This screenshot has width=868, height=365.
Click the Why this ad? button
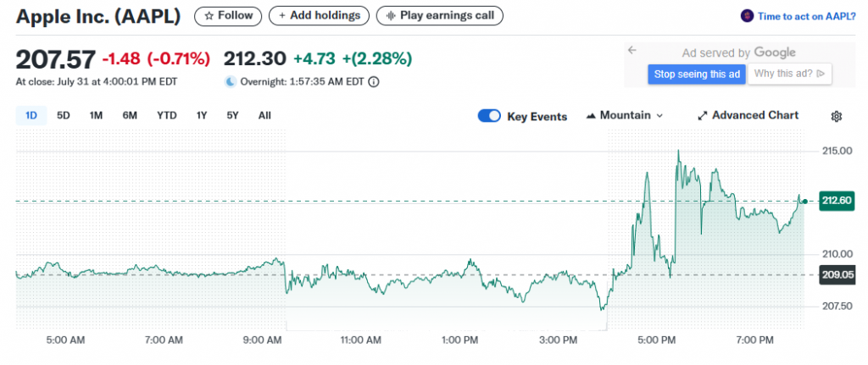pos(789,75)
